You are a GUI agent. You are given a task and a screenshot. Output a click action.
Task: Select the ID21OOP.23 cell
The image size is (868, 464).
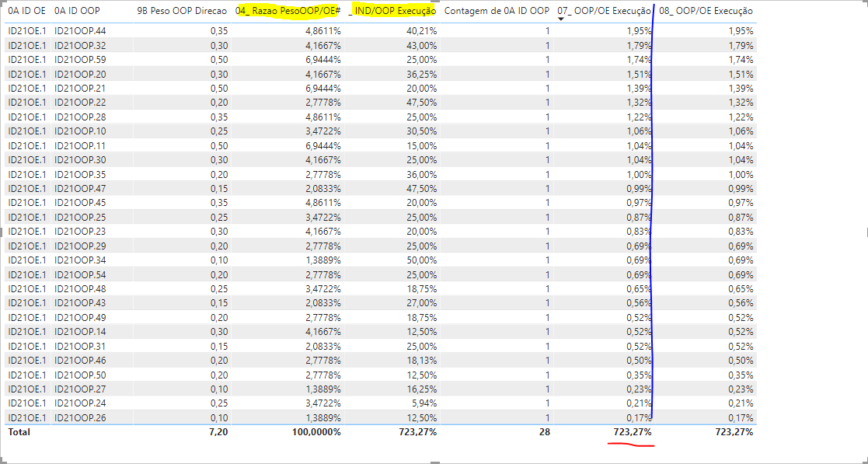click(x=80, y=232)
